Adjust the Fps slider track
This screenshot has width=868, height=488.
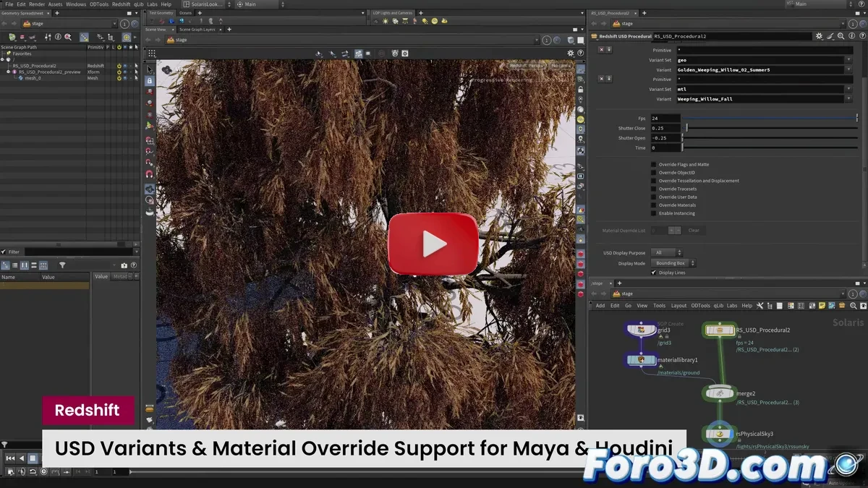tap(771, 118)
